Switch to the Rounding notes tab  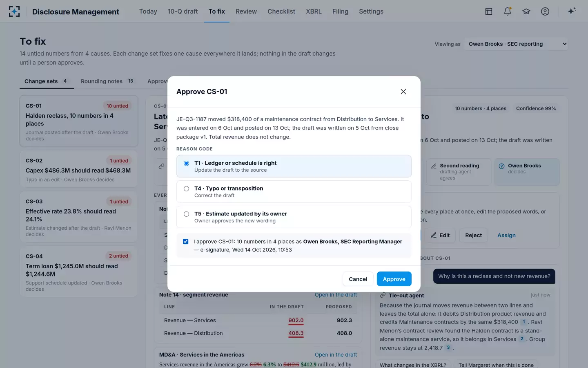click(x=107, y=81)
